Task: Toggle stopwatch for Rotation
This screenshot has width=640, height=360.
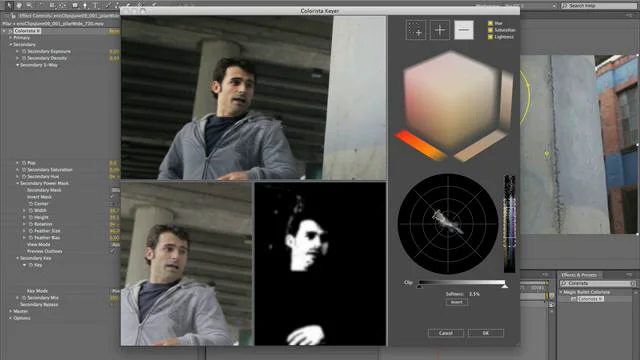Action: pyautogui.click(x=31, y=224)
